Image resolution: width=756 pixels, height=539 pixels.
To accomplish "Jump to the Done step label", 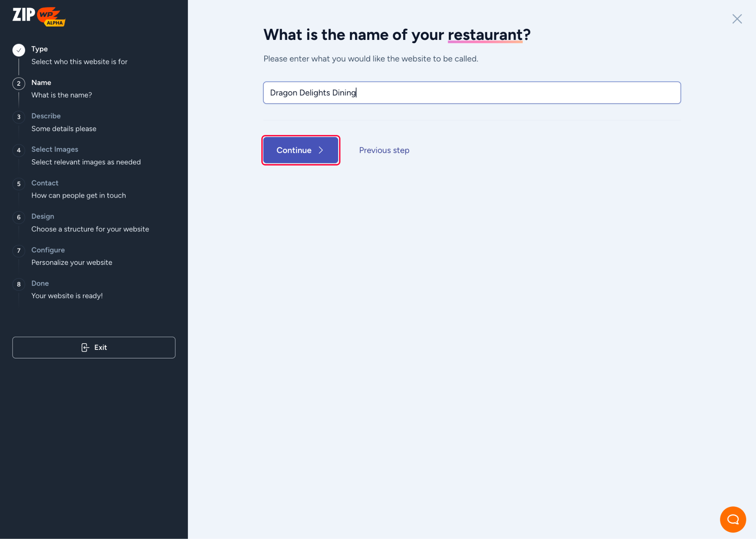I will pos(40,283).
